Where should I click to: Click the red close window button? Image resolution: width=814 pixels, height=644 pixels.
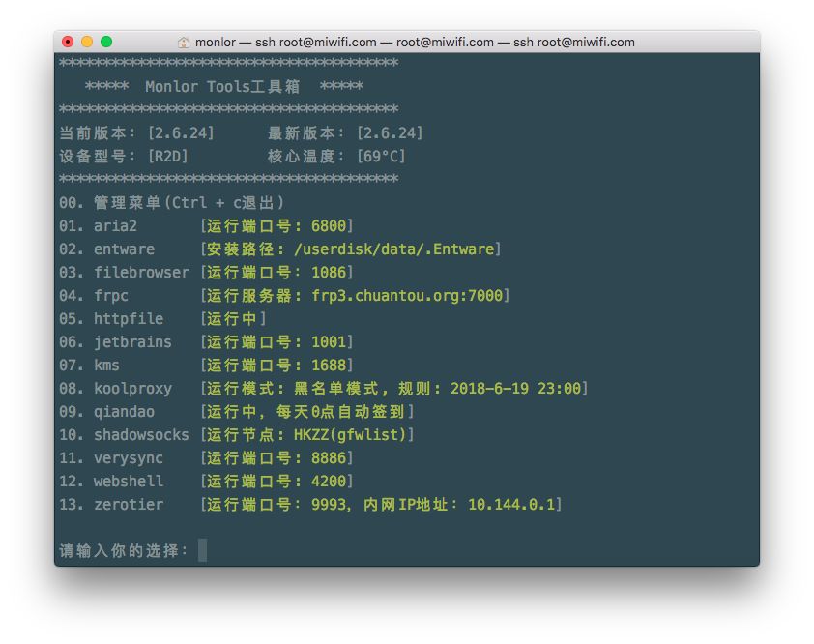tap(68, 43)
